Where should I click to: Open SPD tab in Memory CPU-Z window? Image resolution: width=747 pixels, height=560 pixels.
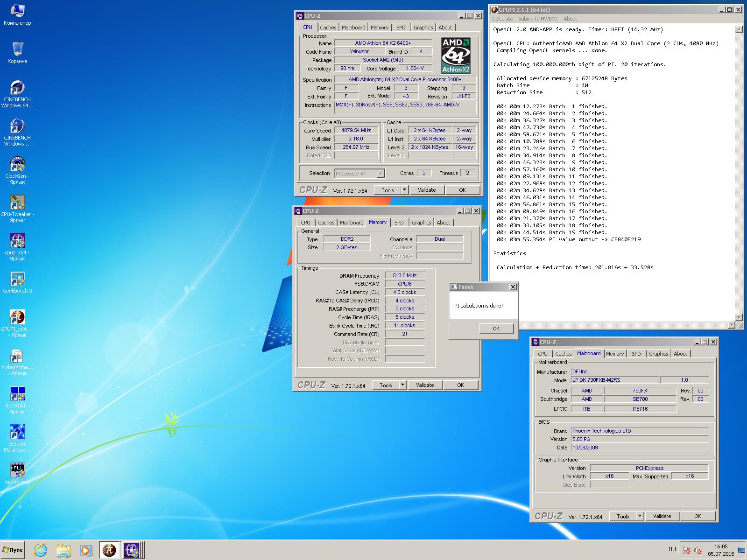tap(399, 223)
